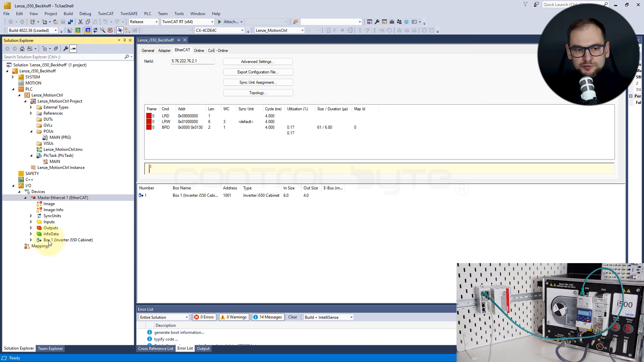Viewport: 644px width, 362px height.
Task: Expand the SYSTEM tree node
Action: tap(13, 77)
